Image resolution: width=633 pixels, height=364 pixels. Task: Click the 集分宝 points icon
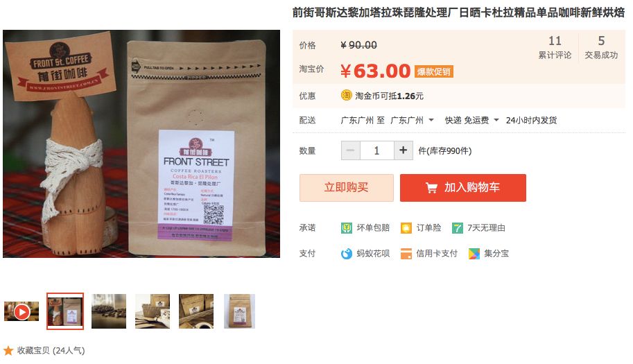pyautogui.click(x=474, y=254)
